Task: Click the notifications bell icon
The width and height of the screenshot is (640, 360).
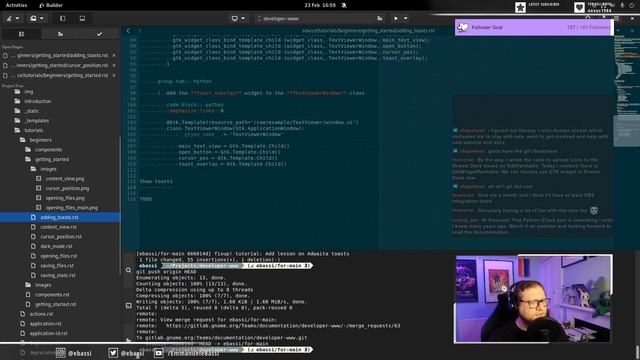Action: point(344,5)
